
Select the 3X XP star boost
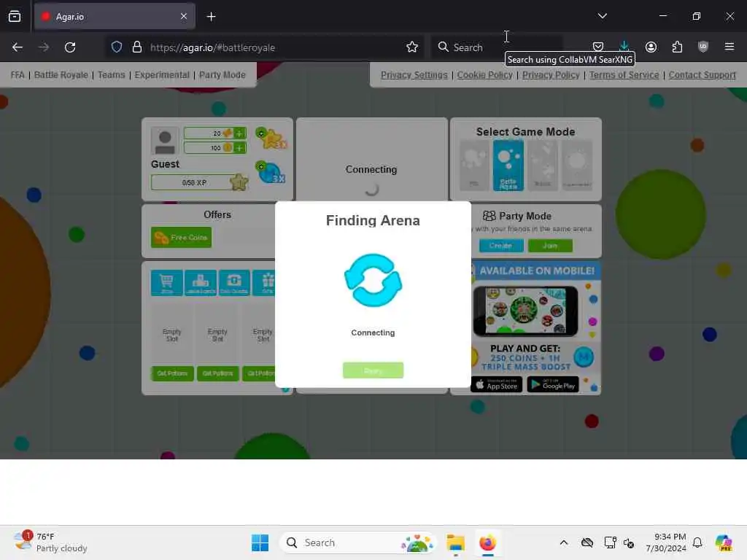(x=271, y=139)
